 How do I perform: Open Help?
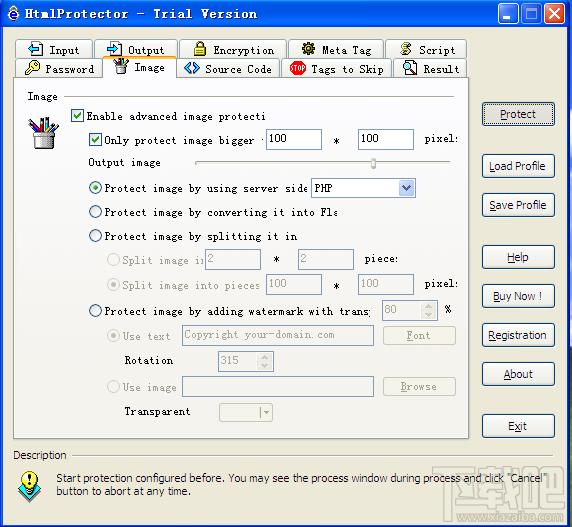tap(518, 257)
